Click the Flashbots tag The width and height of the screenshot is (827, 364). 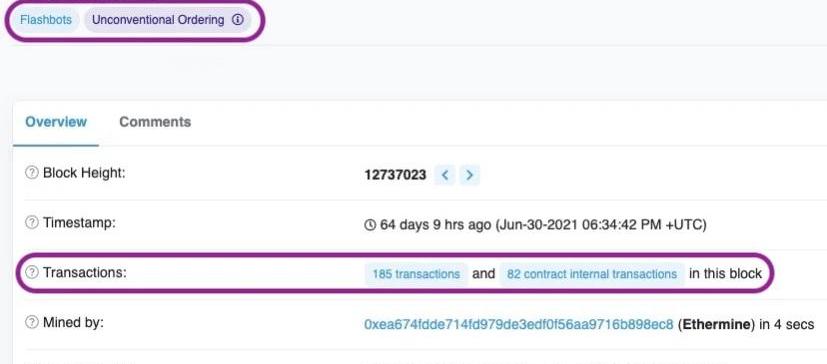46,21
